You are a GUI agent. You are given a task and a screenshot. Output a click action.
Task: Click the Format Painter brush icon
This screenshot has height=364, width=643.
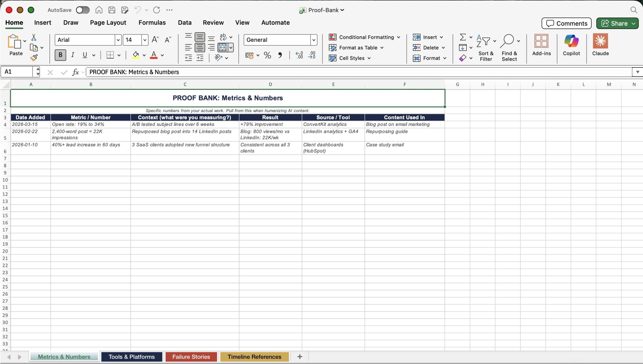pos(34,58)
